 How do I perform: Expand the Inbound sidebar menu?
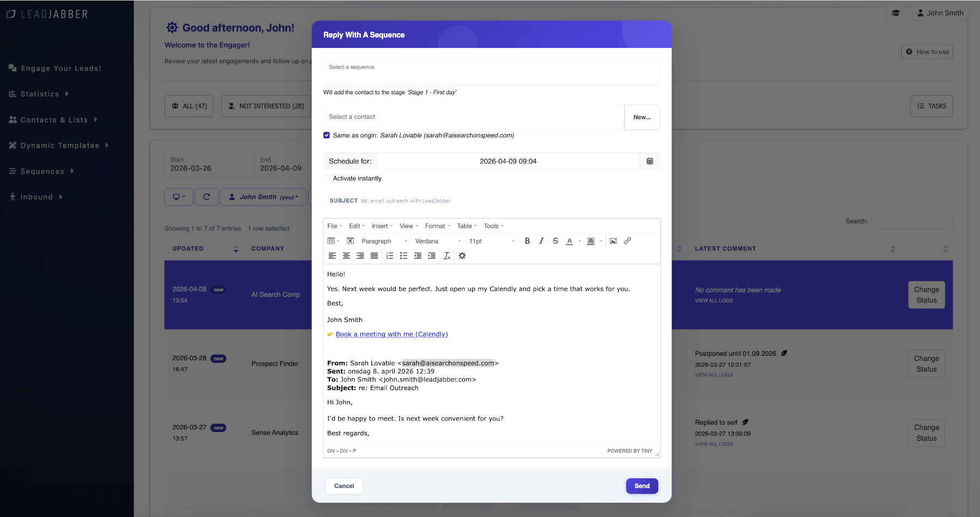[36, 197]
